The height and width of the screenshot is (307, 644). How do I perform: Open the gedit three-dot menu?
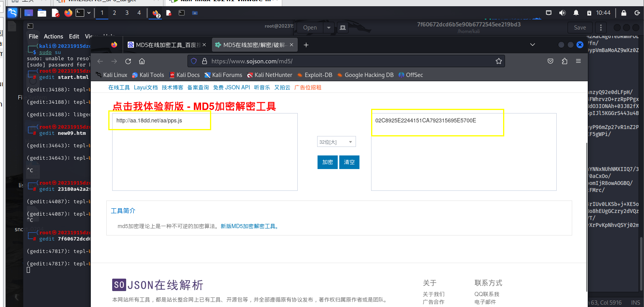point(601,28)
